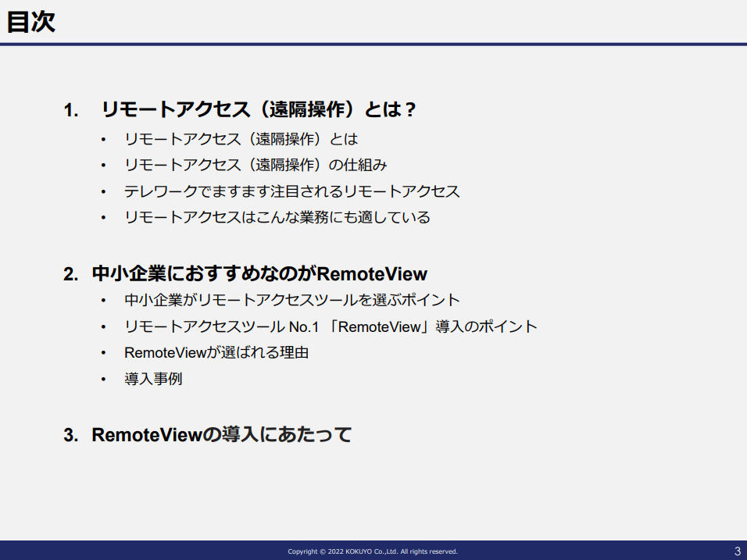This screenshot has height=560, width=747.
Task: Select heading リモートアクセス（遠隔操作）とは？
Action: pos(259,109)
